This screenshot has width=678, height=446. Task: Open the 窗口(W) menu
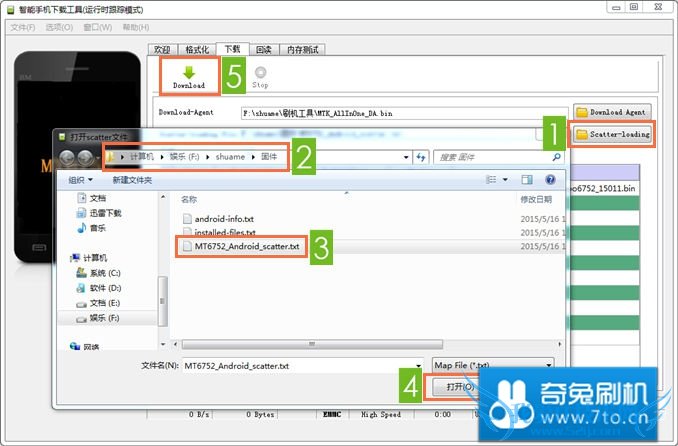(x=98, y=27)
